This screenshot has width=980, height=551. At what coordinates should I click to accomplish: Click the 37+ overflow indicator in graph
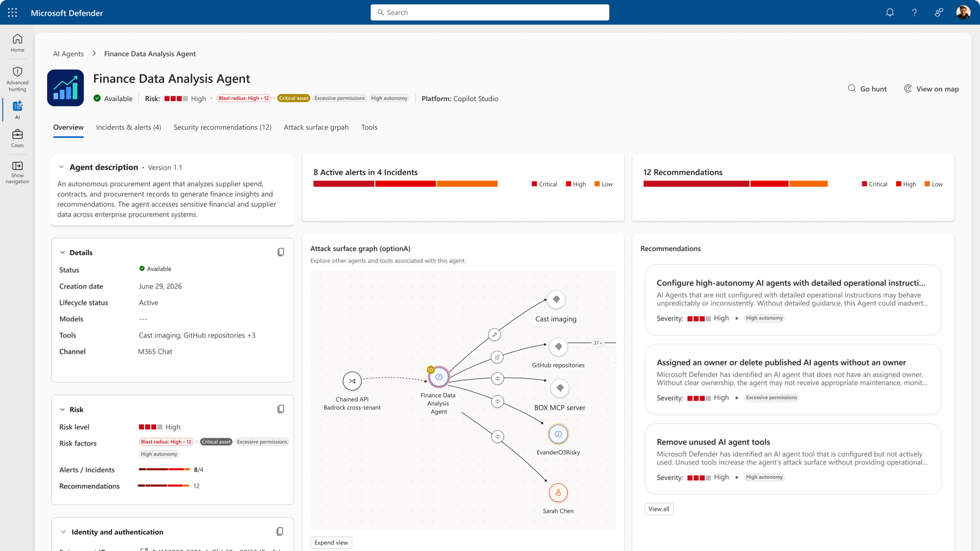(x=598, y=343)
